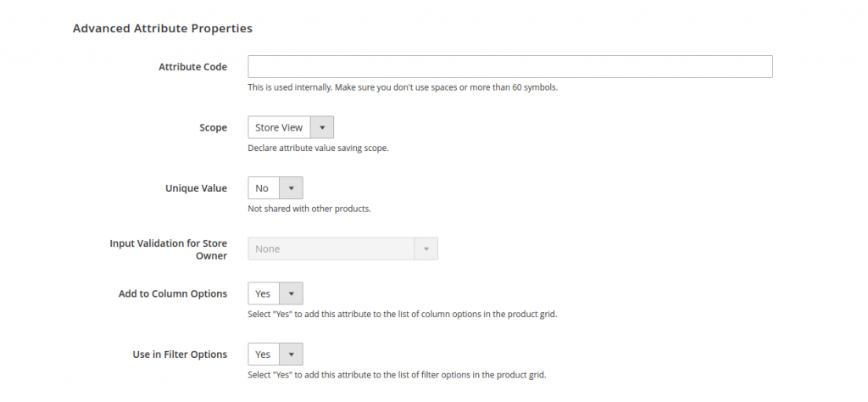Click arrow icon beside Add to Column Options
The width and height of the screenshot is (868, 402).
coord(291,294)
